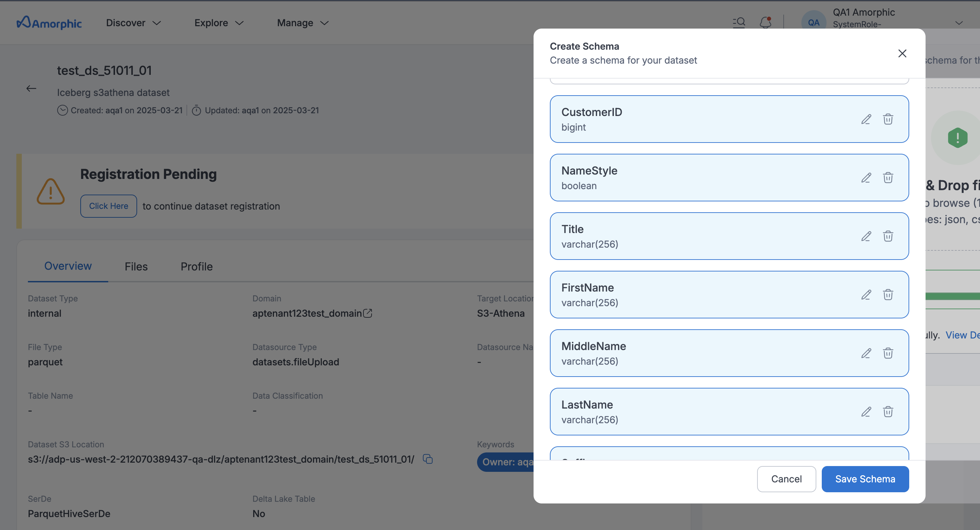Go to Amorphic home logo

[x=49, y=22]
